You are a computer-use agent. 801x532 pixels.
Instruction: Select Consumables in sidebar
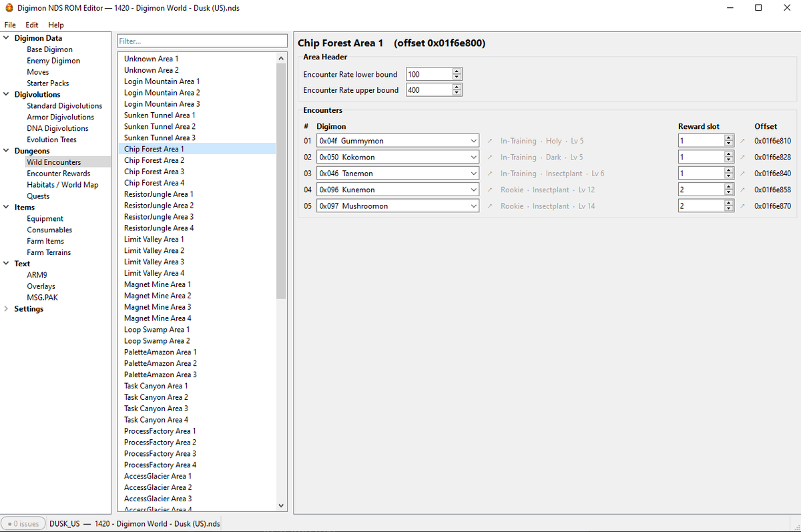(x=49, y=230)
